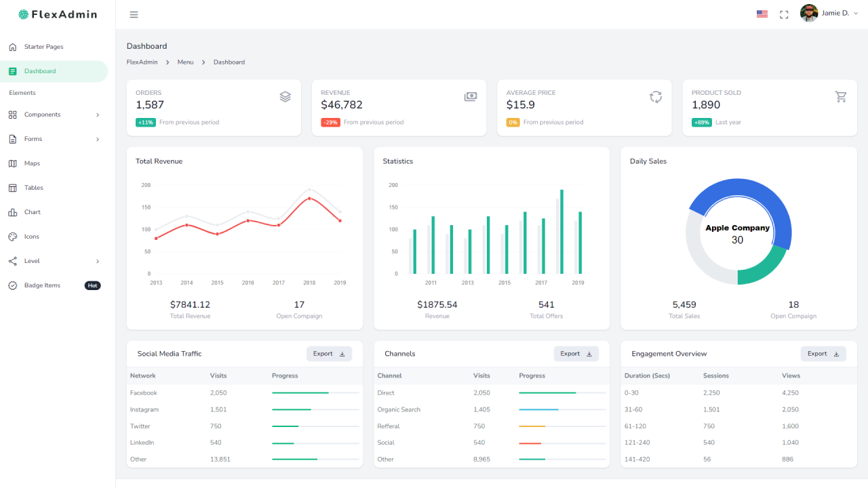
Task: Click the Icons palette icon
Action: (x=12, y=237)
